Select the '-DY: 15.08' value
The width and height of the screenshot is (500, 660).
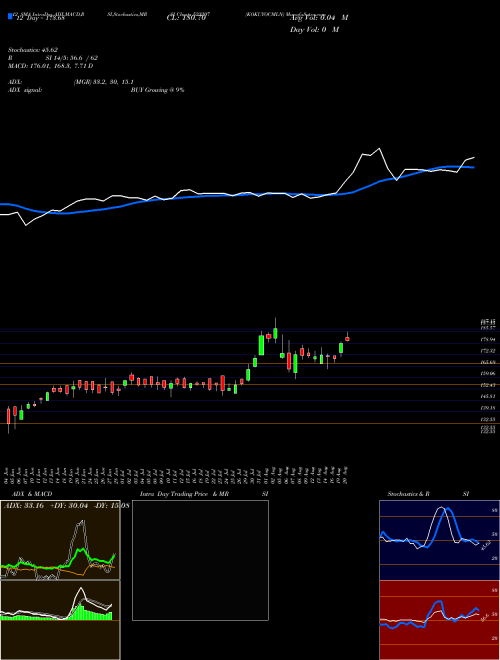[112, 506]
